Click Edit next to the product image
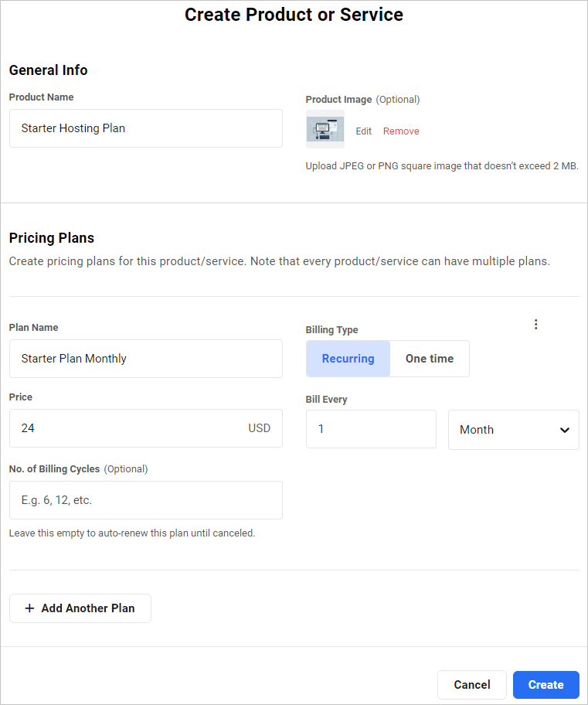Screen dimensions: 588x705 pos(363,131)
